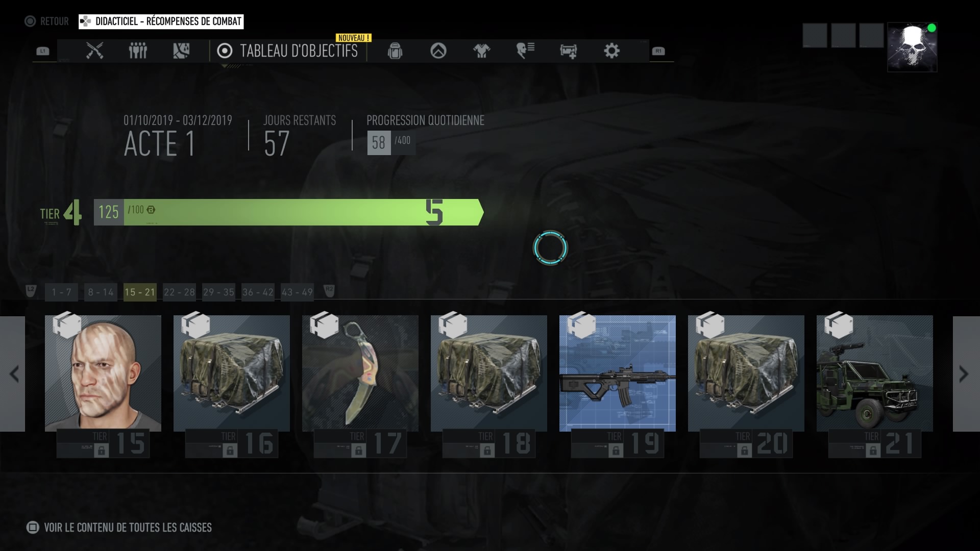Open the crossed weapons loadout tab icon
Viewport: 980px width, 551px height.
(x=94, y=51)
